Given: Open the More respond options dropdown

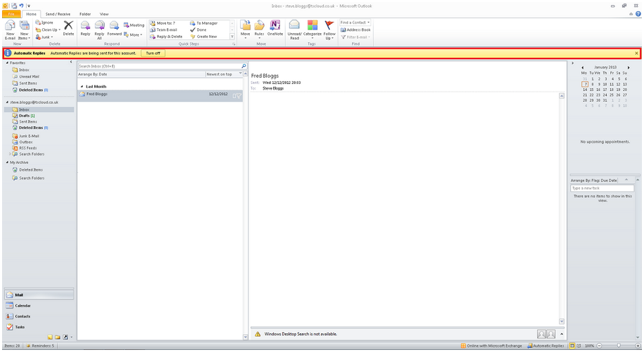Looking at the screenshot, I should coord(133,35).
